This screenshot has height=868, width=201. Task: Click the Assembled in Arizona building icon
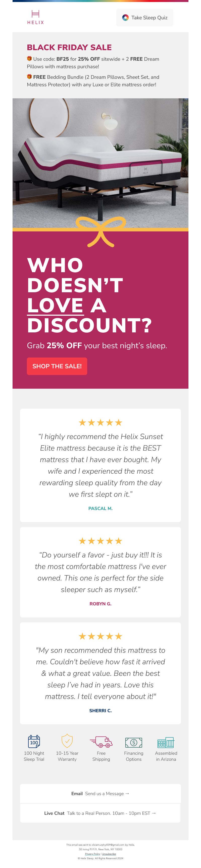[166, 742]
